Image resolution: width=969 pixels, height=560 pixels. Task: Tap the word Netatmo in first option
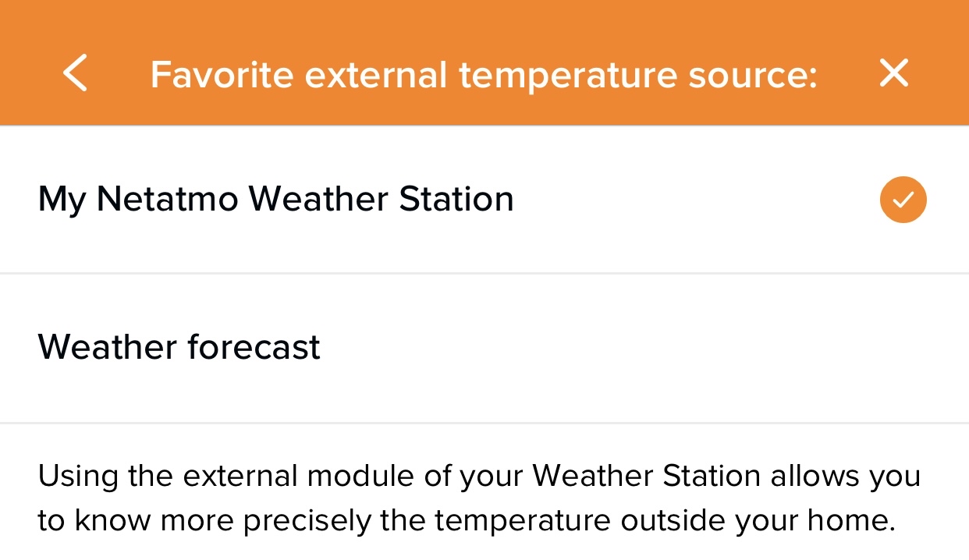coord(166,199)
